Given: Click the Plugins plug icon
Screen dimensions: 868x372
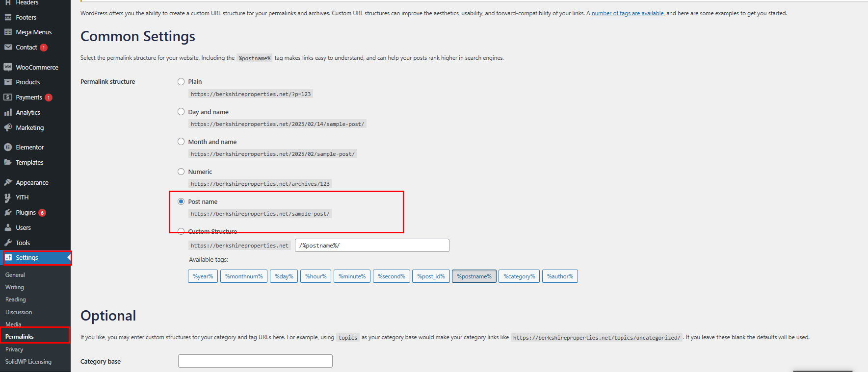Looking at the screenshot, I should pyautogui.click(x=8, y=212).
